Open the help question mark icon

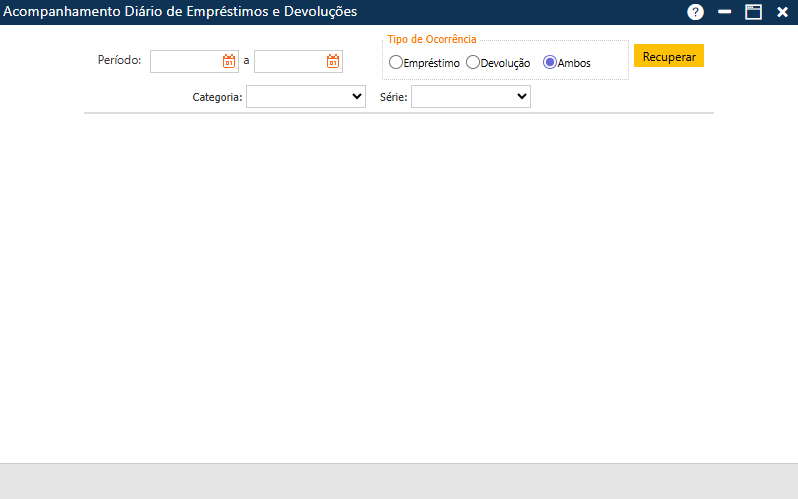tap(696, 12)
